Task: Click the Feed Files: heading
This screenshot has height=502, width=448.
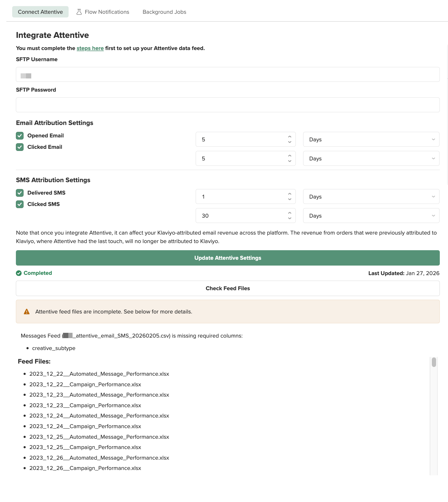Action: [34, 362]
